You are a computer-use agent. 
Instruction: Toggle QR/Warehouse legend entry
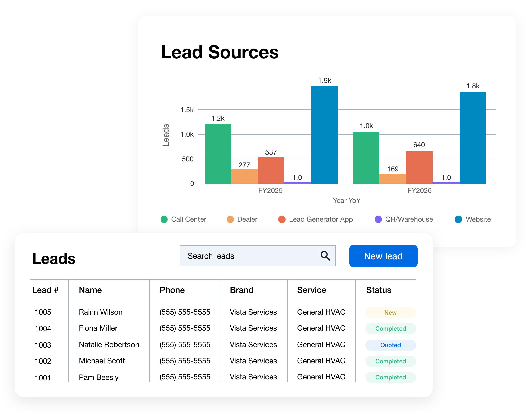point(404,219)
